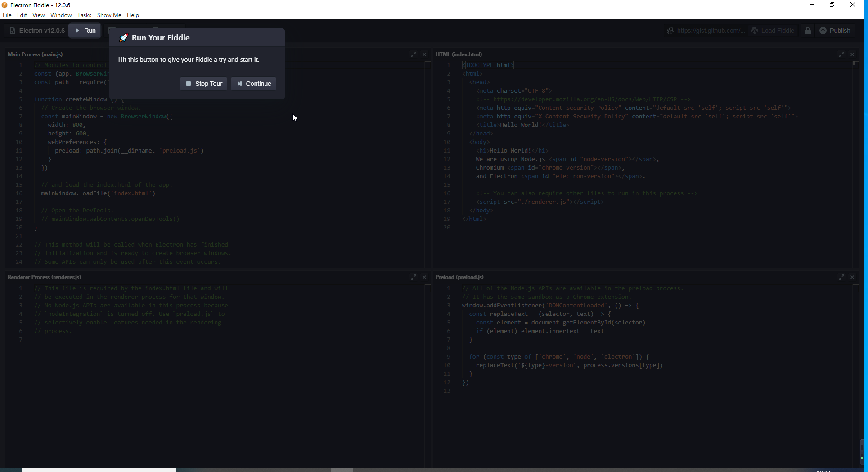This screenshot has width=868, height=472.
Task: Click 'Renderer Process (renderer.js)' panel title
Action: [44, 277]
